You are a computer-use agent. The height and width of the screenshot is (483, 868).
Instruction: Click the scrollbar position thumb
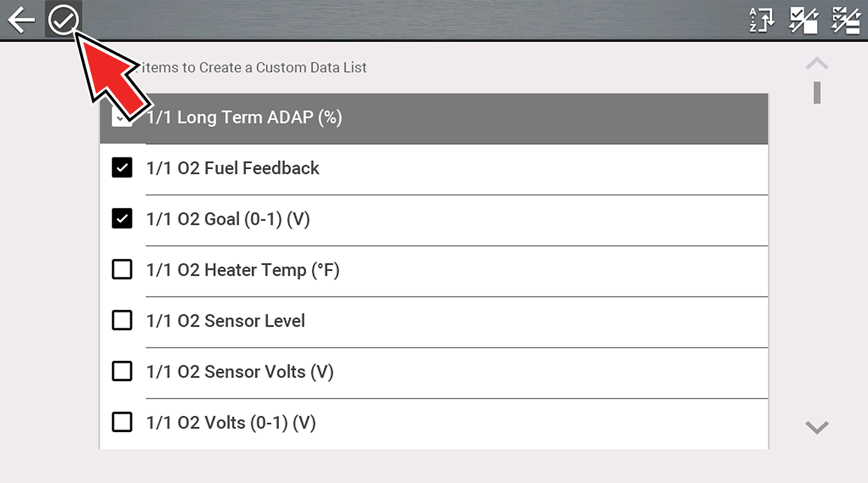click(x=817, y=93)
